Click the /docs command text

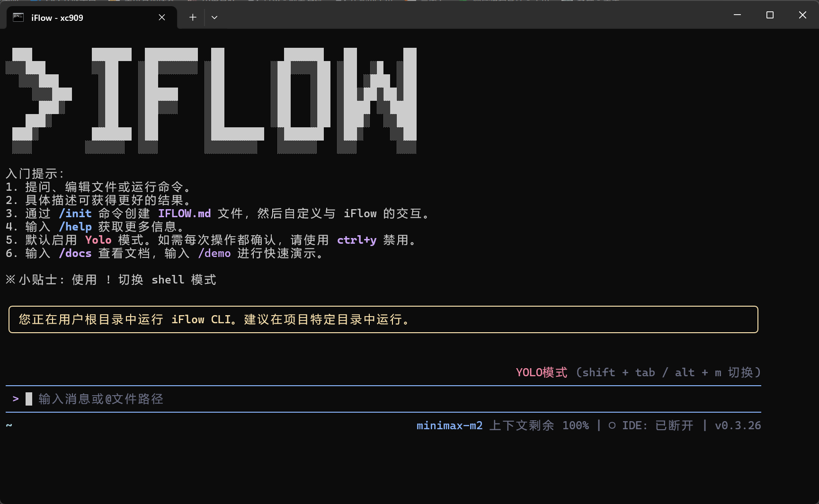point(75,253)
